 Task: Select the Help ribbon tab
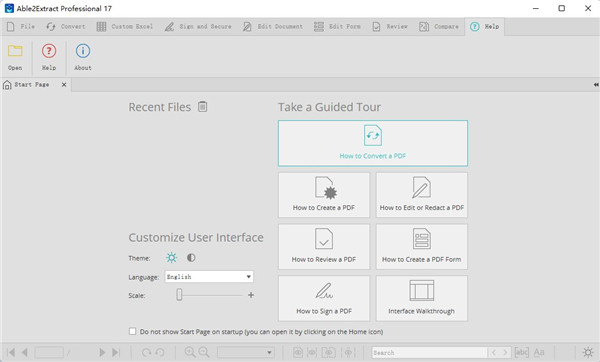click(484, 26)
